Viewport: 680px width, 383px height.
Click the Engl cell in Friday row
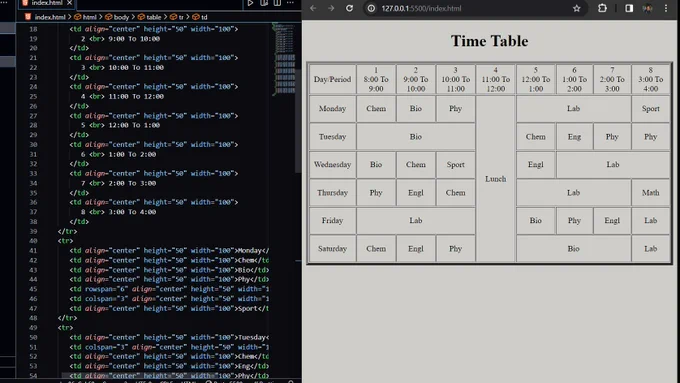pyautogui.click(x=612, y=221)
